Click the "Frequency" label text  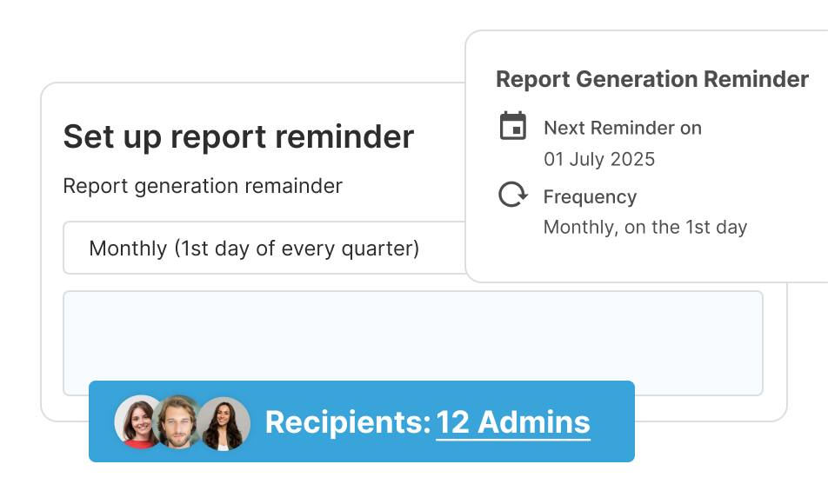590,197
